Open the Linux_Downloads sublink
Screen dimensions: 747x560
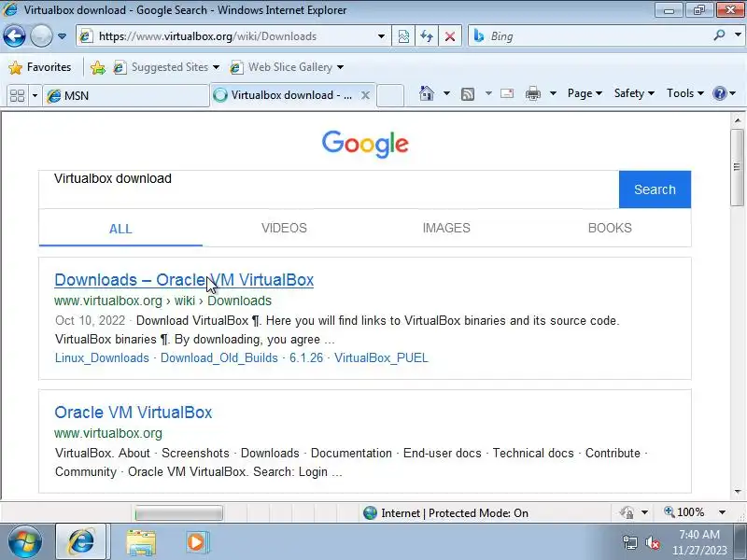pyautogui.click(x=102, y=358)
